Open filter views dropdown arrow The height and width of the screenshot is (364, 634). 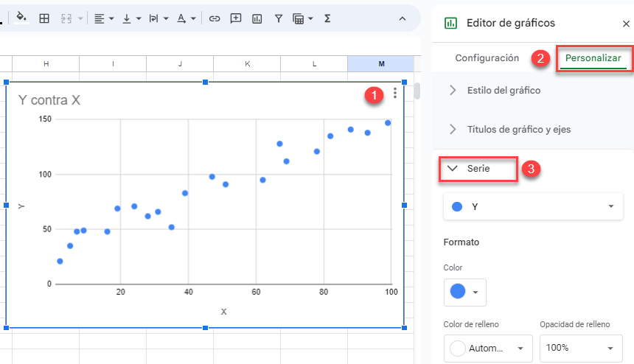coord(310,18)
